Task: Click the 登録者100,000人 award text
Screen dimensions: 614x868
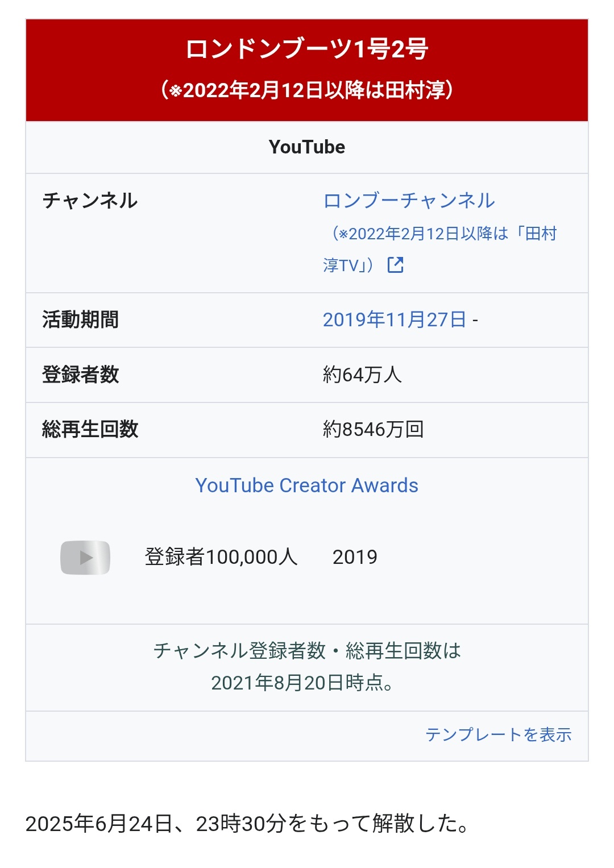Action: 221,556
